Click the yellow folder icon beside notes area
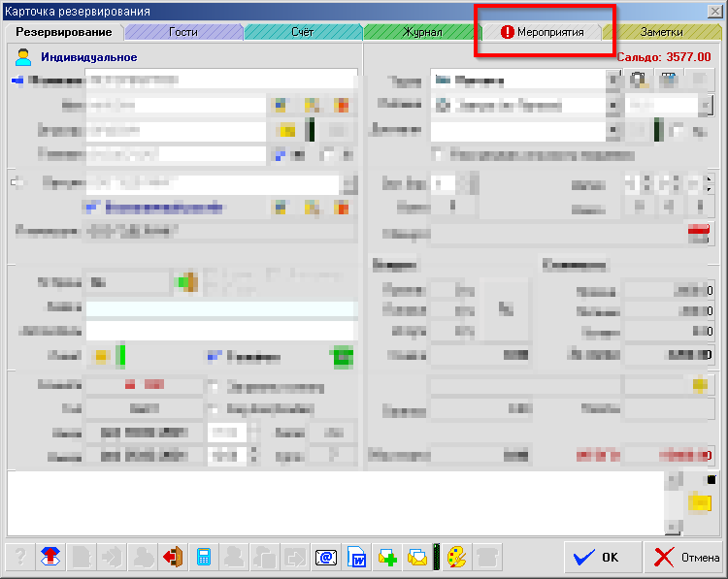 tap(699, 501)
